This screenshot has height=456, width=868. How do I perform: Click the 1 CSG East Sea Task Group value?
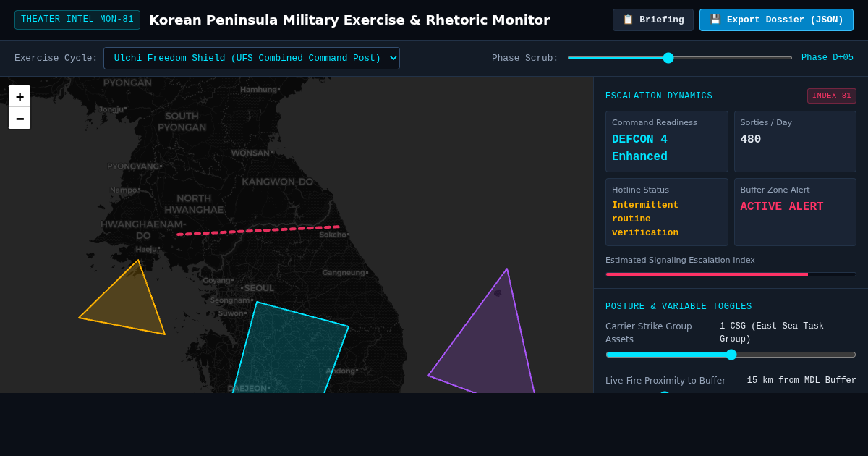coord(772,333)
